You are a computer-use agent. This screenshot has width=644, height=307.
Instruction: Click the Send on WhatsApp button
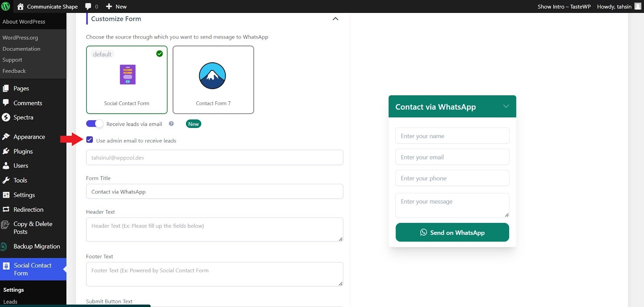point(452,232)
